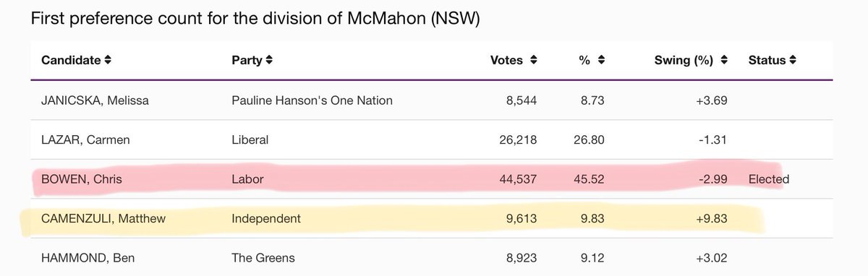Click the McMahon first preference count heading
The width and height of the screenshot is (868, 276).
(255, 19)
